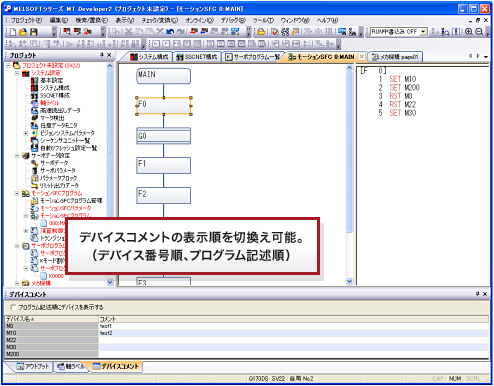Select the F0 step in SFC diagram
494x386 pixels.
tap(163, 106)
